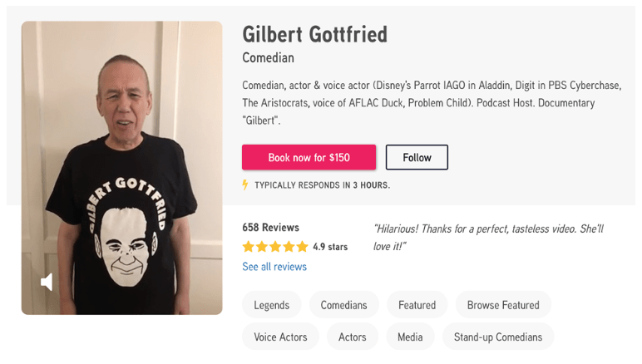Select the Voice Actors tag
The width and height of the screenshot is (642, 364).
coord(280,337)
